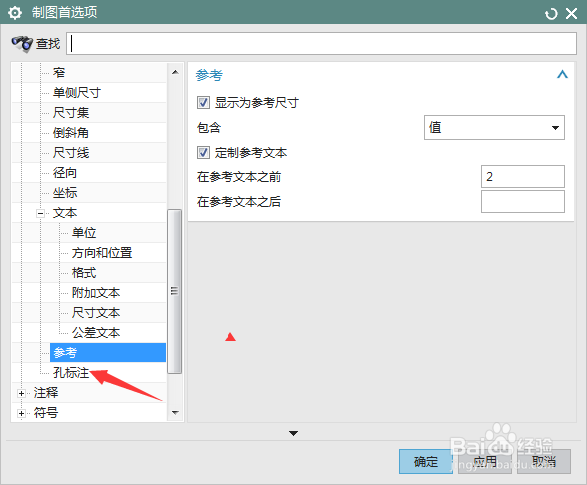Click the 应用 button
The height and width of the screenshot is (485, 587).
485,461
